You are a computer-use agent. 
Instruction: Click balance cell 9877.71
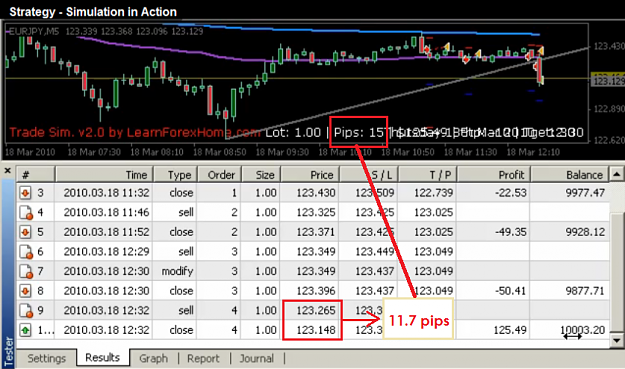click(585, 291)
